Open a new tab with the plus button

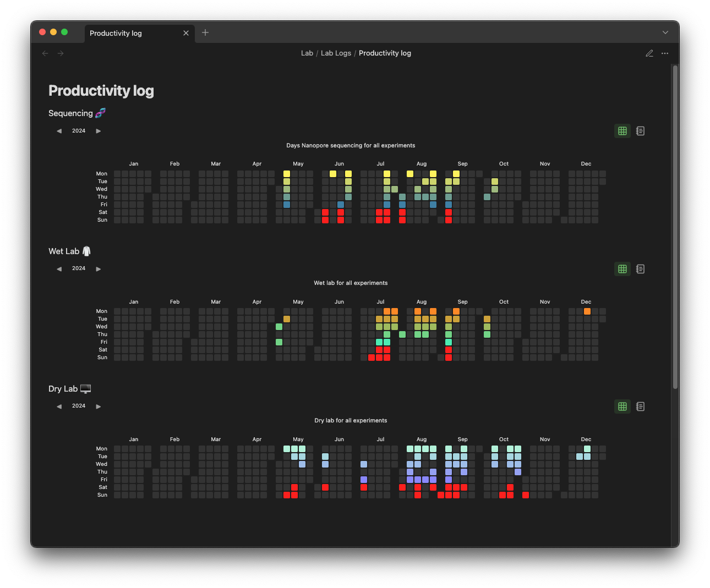click(x=205, y=32)
